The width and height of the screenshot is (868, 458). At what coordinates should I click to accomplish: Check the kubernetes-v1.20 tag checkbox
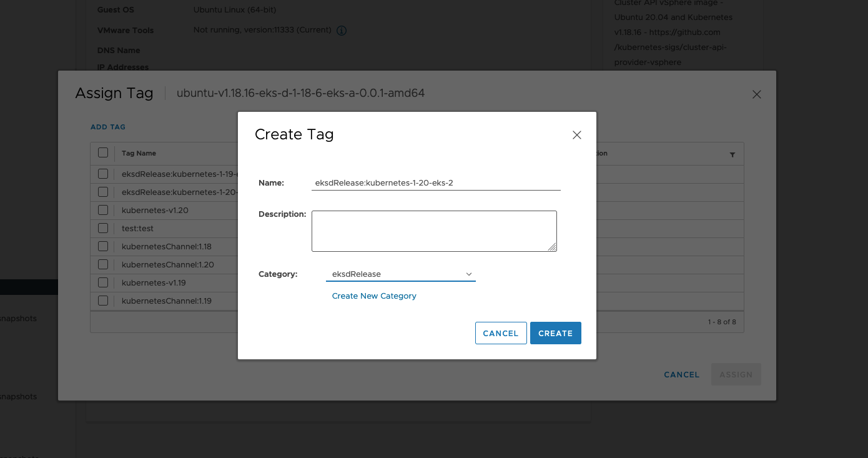click(x=103, y=210)
